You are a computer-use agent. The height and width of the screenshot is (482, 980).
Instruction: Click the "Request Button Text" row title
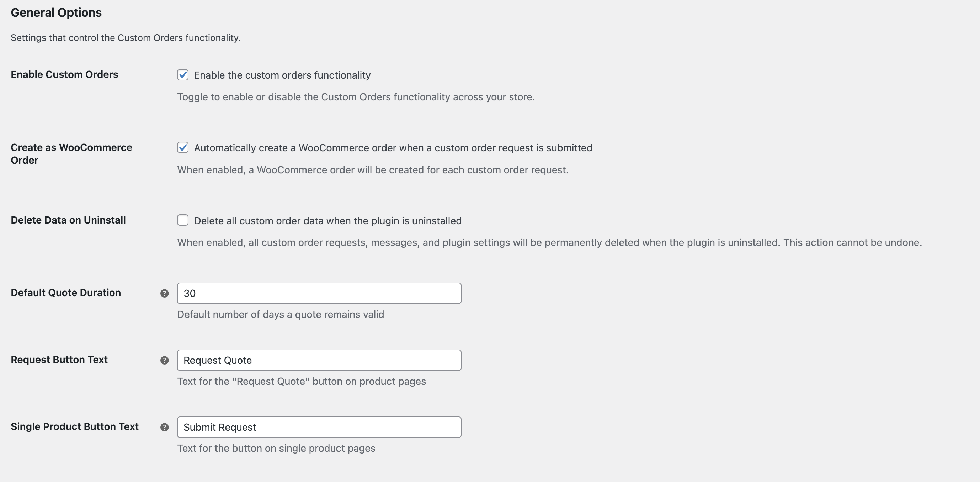pyautogui.click(x=59, y=360)
